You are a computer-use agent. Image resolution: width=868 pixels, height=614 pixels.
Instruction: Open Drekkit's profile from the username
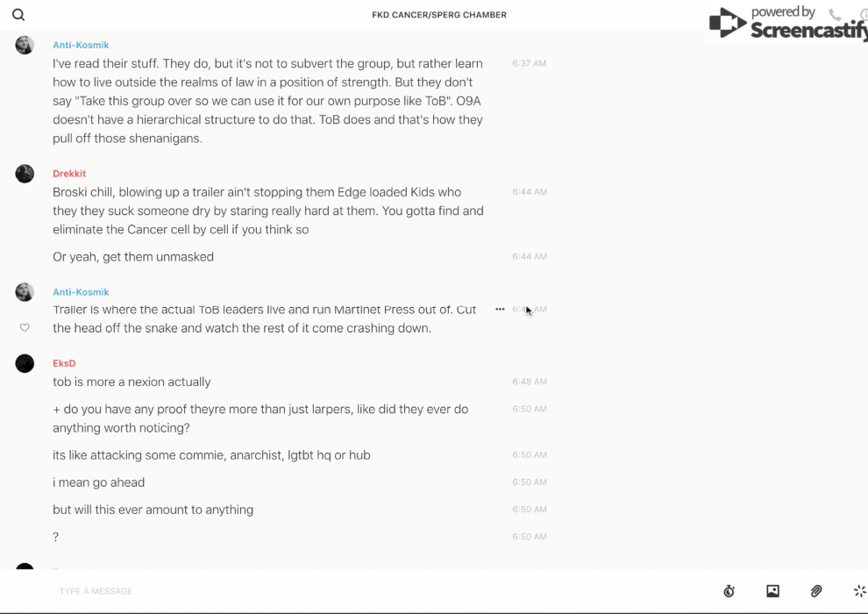coord(69,174)
